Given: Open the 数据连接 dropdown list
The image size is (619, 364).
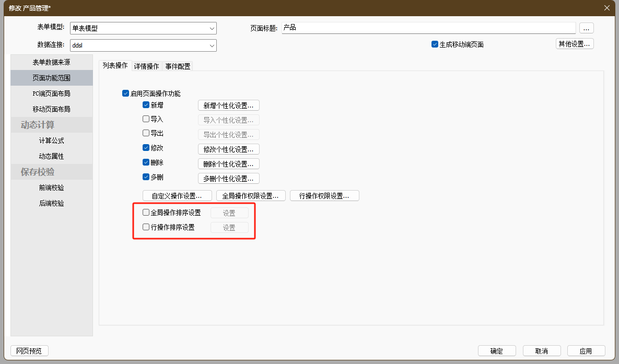Looking at the screenshot, I should pos(212,45).
